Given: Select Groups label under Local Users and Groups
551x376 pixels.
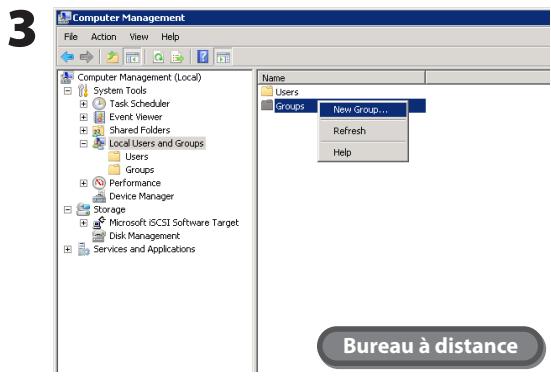Looking at the screenshot, I should click(x=140, y=170).
